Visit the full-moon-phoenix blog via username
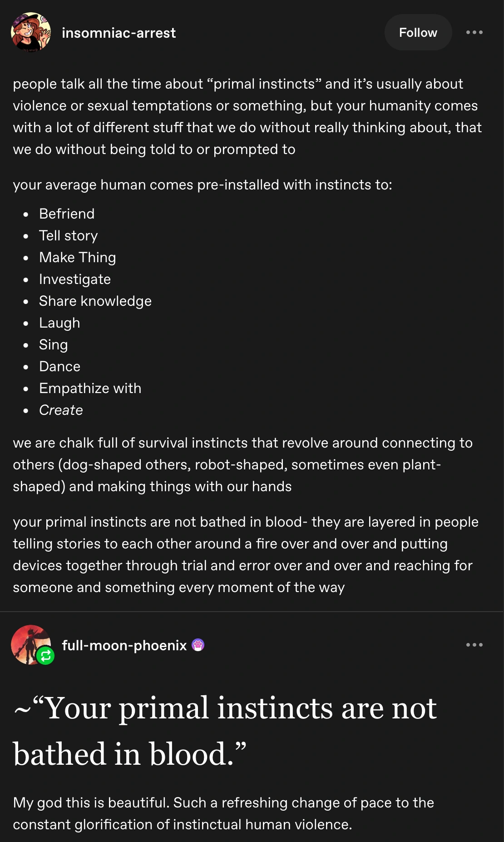Image resolution: width=504 pixels, height=842 pixels. coord(124,645)
